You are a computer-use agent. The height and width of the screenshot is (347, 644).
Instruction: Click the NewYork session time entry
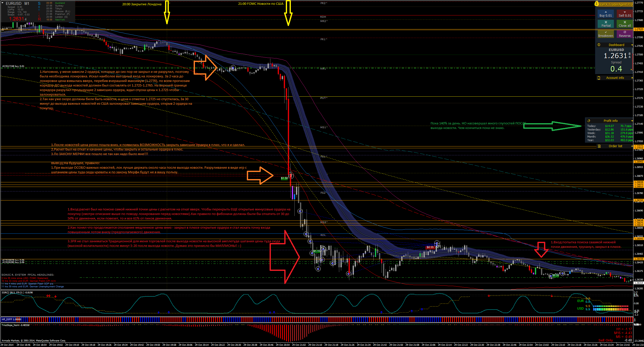point(56,20)
